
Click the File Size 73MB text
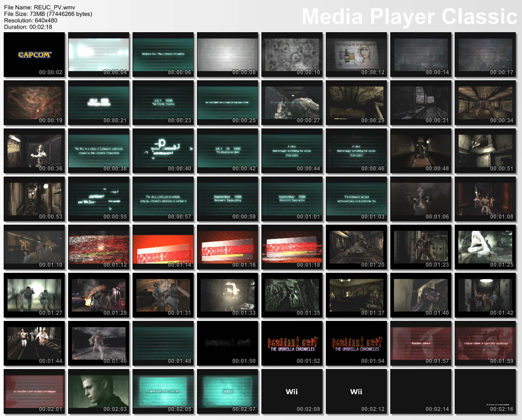click(x=48, y=14)
